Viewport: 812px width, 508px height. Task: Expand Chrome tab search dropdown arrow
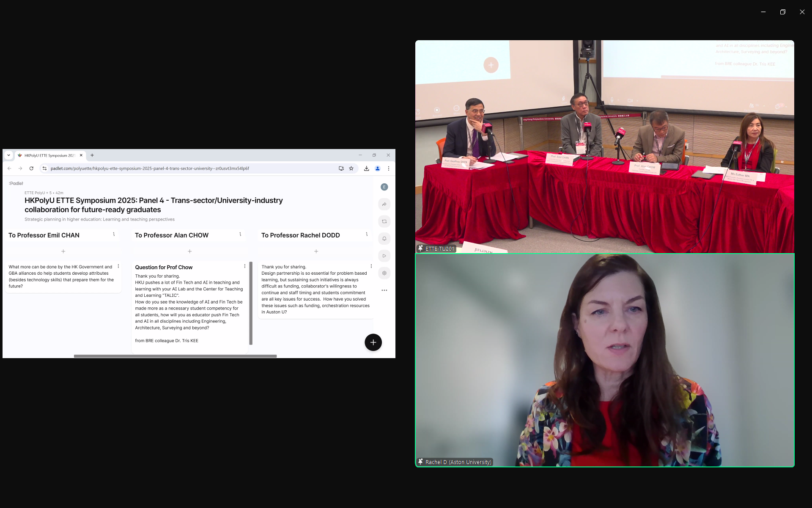click(x=8, y=155)
